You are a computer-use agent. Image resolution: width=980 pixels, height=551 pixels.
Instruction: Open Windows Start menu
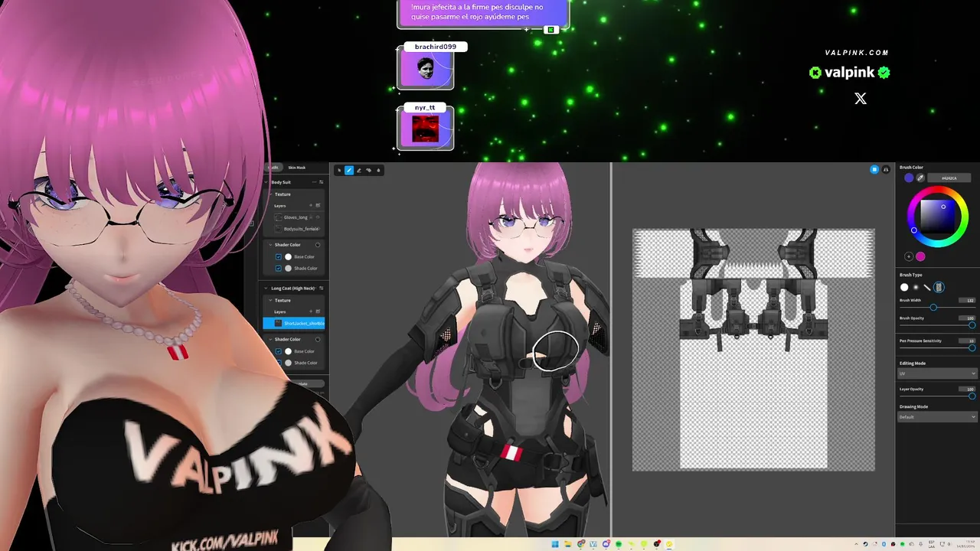(x=555, y=544)
